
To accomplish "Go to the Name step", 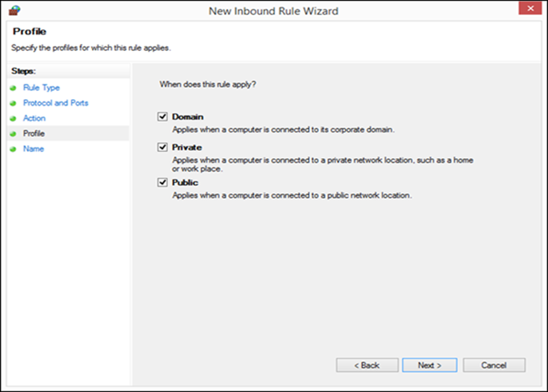I will tap(34, 149).
